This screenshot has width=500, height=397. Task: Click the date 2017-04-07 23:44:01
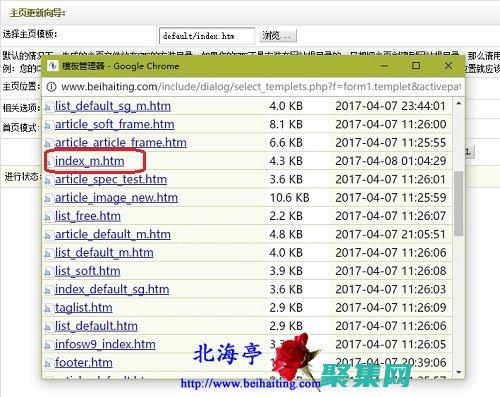[x=391, y=106]
